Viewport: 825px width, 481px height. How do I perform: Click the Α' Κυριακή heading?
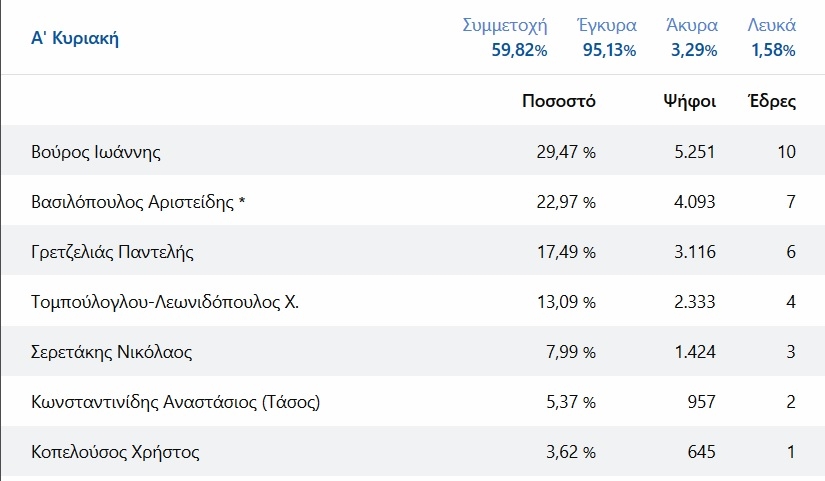click(x=75, y=38)
